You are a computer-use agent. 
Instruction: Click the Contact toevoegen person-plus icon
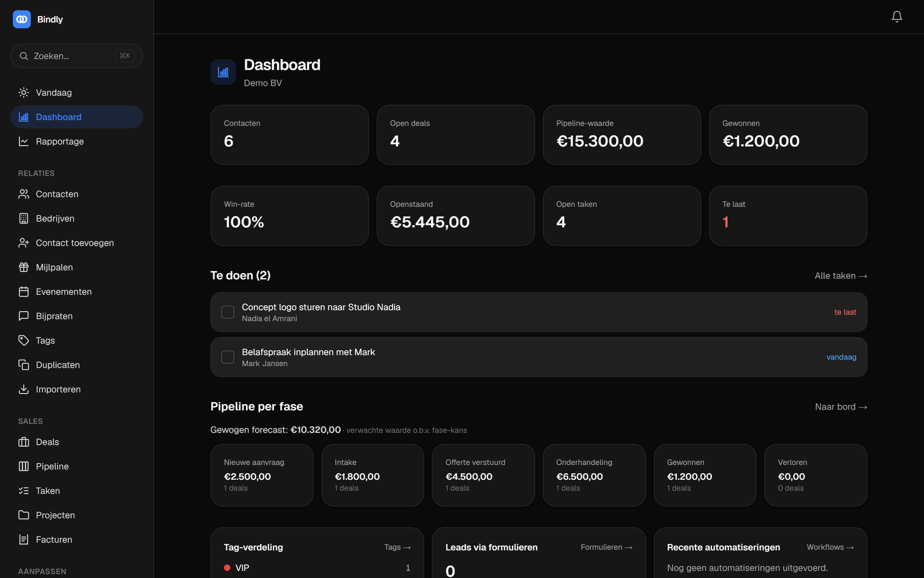(24, 243)
